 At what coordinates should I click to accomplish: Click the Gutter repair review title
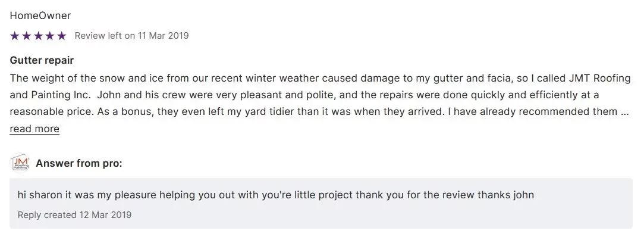click(42, 60)
